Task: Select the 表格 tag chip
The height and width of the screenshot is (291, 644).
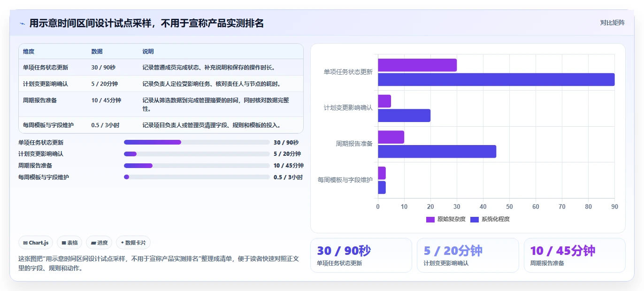Action: (69, 243)
